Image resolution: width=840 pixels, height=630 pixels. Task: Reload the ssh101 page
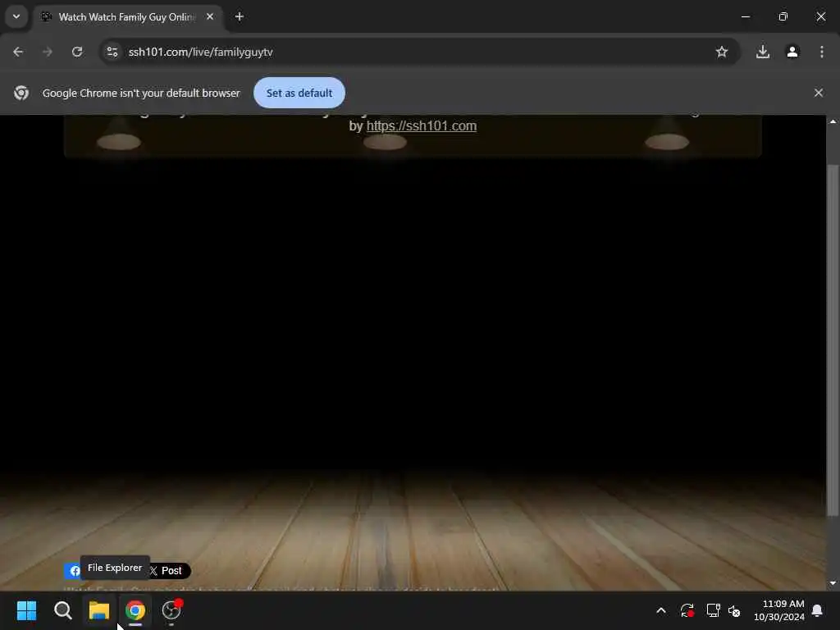[x=77, y=52]
